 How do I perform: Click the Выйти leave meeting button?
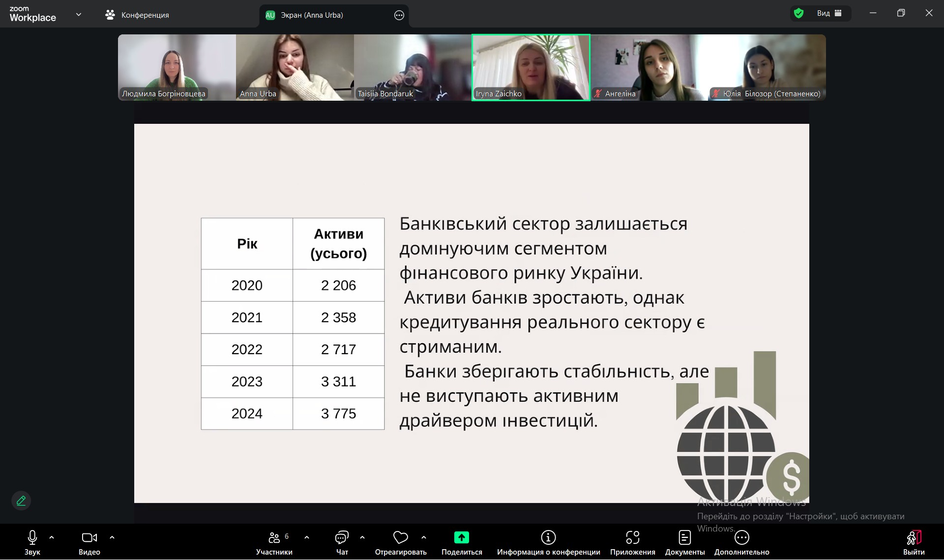914,543
